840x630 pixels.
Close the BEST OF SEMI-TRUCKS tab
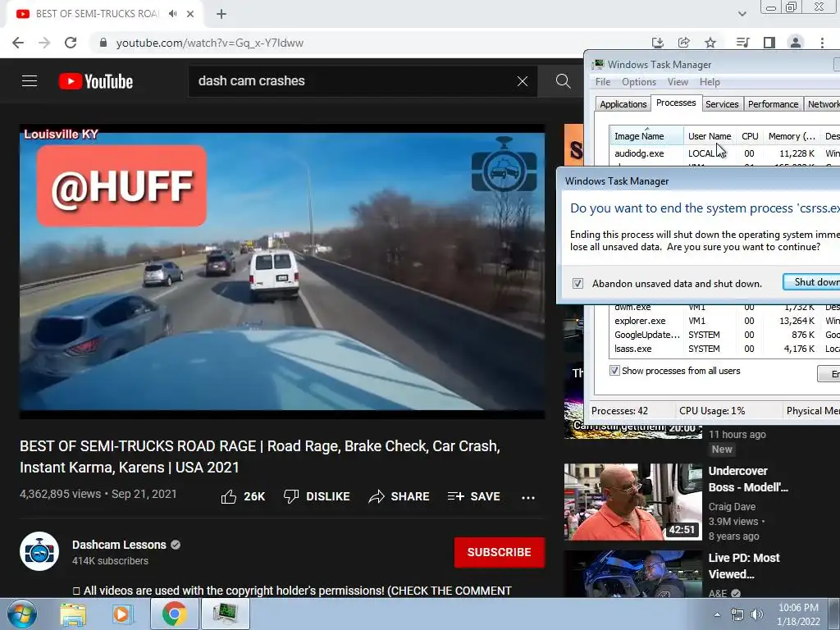click(x=190, y=15)
